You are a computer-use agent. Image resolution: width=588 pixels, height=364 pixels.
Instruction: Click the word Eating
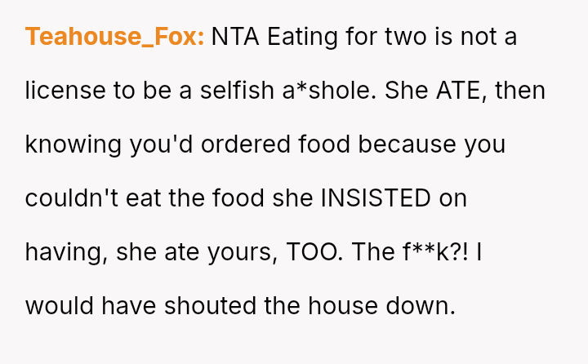(303, 37)
